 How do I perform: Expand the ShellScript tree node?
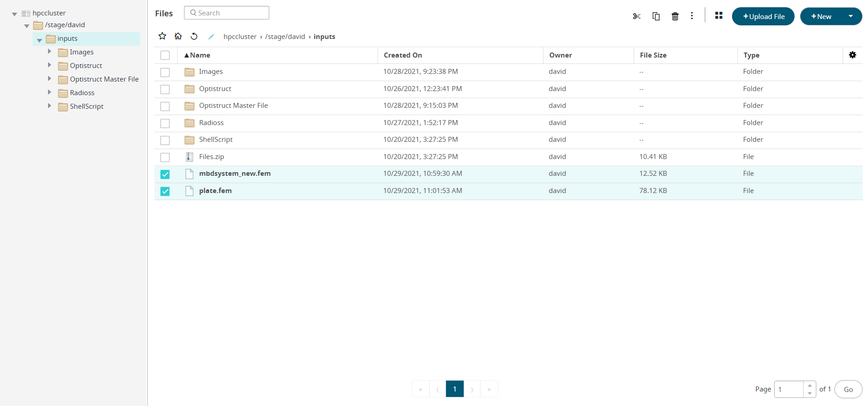click(49, 106)
